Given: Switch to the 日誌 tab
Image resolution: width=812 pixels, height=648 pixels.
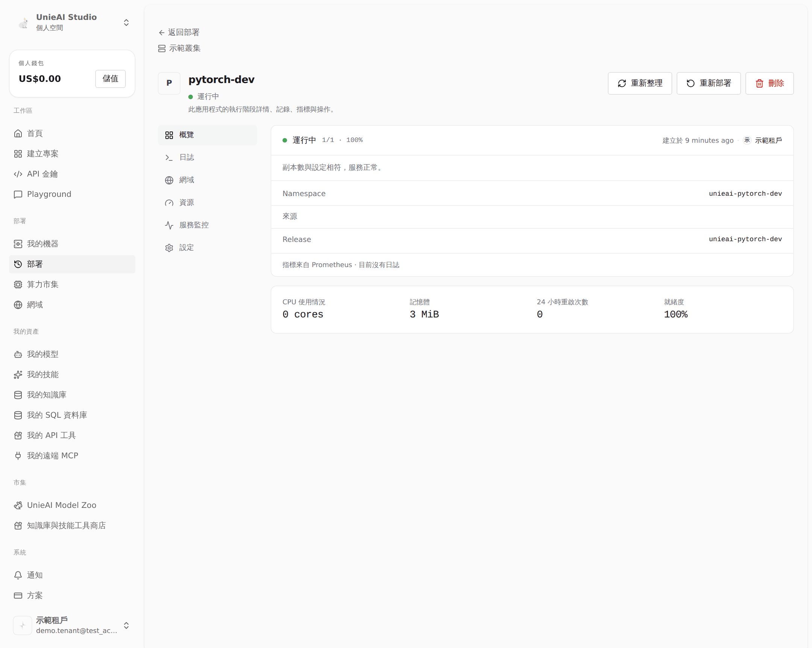Looking at the screenshot, I should (208, 157).
